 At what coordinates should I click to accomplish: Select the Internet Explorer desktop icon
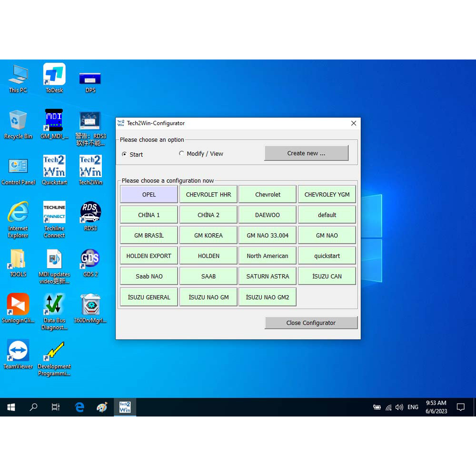(18, 219)
